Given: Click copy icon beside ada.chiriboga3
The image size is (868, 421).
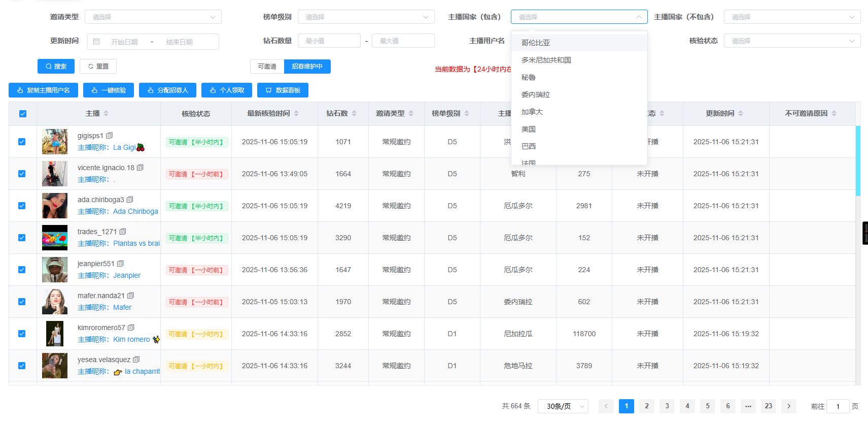Looking at the screenshot, I should pos(130,200).
